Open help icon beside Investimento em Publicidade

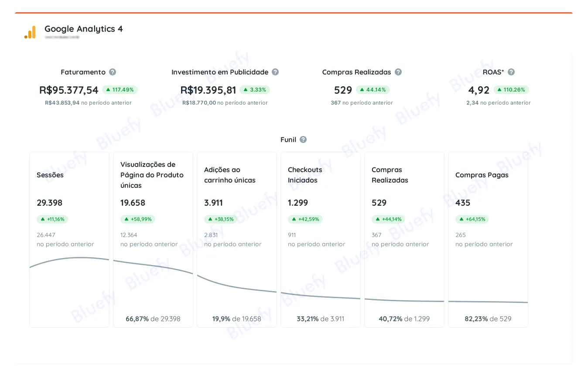tap(275, 72)
